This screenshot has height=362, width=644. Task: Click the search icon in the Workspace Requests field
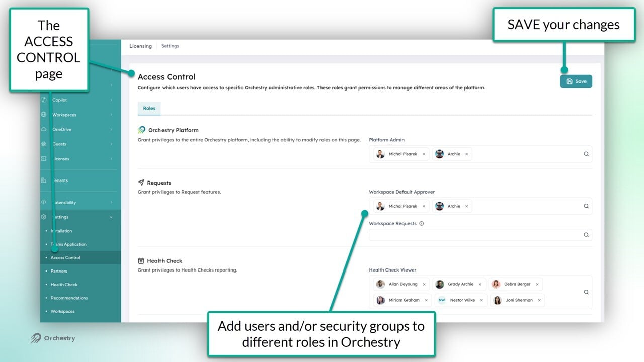pyautogui.click(x=586, y=235)
